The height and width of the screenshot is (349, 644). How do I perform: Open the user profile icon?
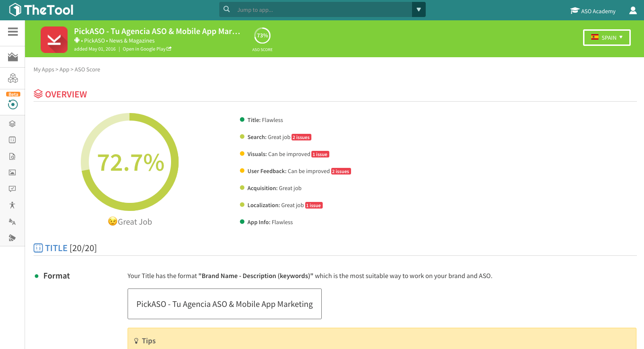tap(633, 10)
